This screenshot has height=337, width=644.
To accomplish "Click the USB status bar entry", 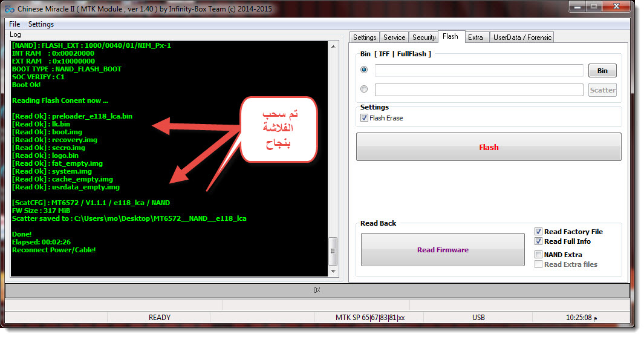I will [478, 317].
